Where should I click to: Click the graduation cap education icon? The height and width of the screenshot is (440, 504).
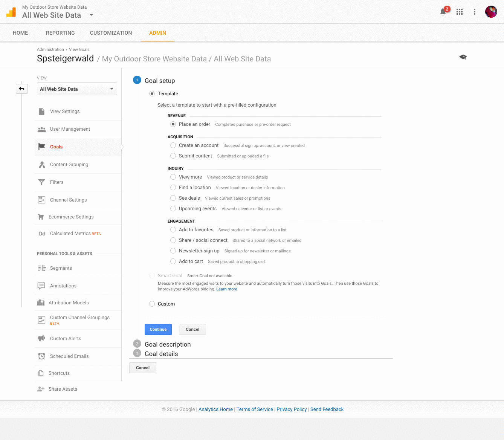coord(463,57)
